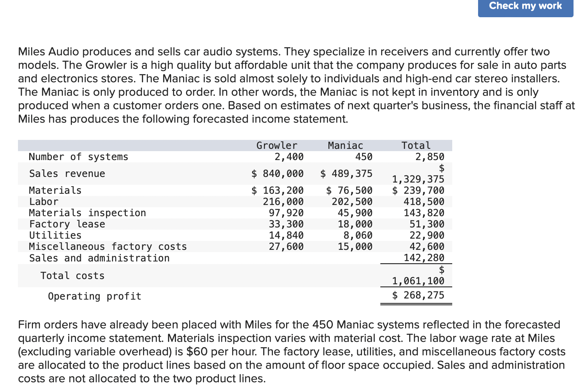Select the Growler sales revenue 840,000
Screen dimensions: 584x392
(x=278, y=173)
